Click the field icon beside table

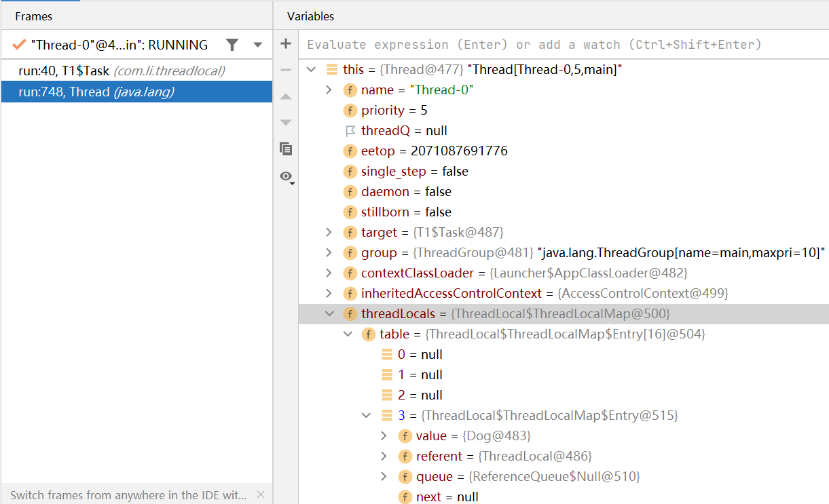pos(369,334)
